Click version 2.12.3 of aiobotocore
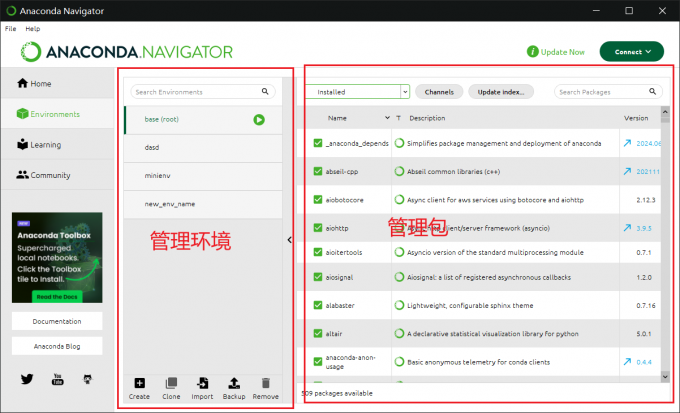The image size is (680, 413). [x=646, y=200]
